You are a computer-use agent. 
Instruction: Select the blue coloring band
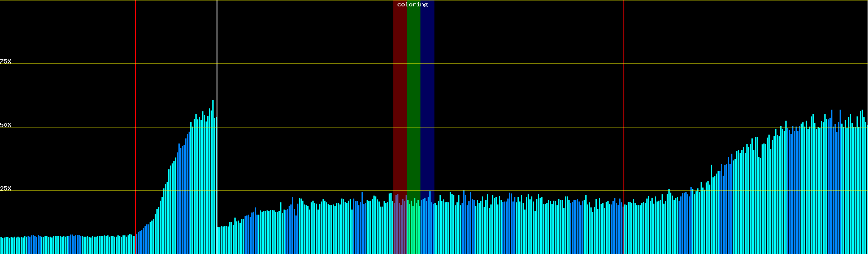pos(427,85)
